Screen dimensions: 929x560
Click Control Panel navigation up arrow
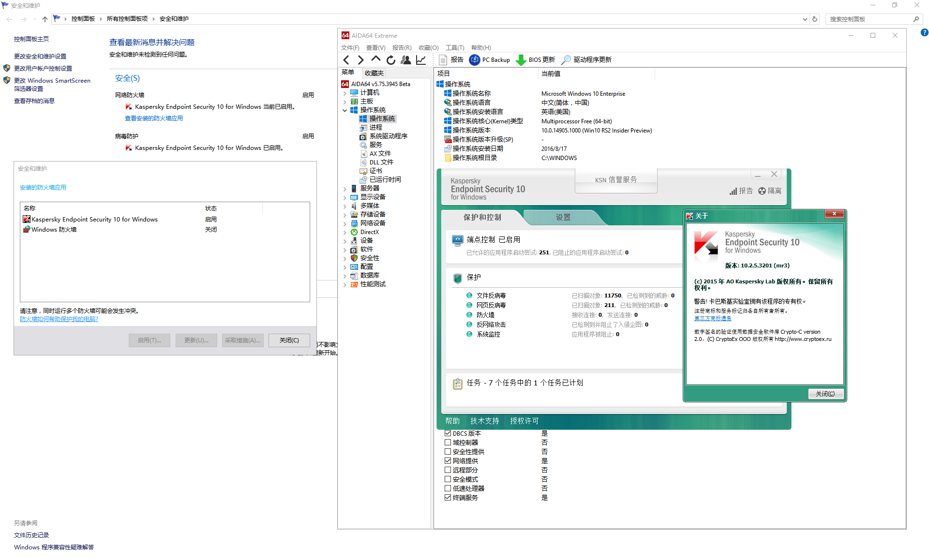45,19
